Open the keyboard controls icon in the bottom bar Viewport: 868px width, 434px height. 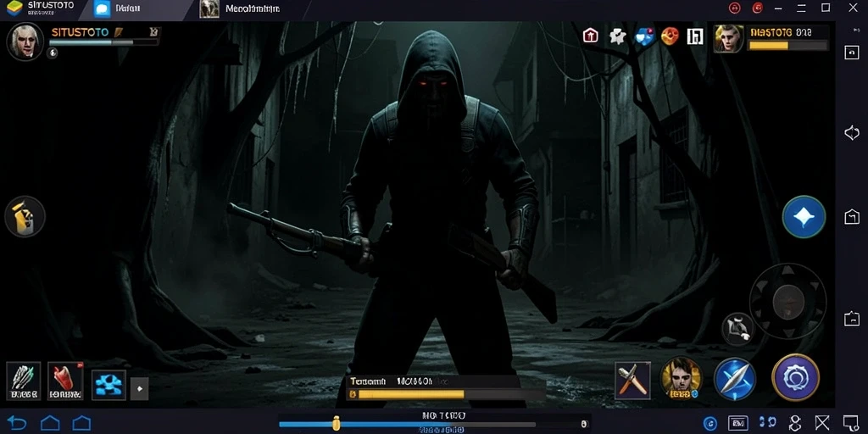738,424
